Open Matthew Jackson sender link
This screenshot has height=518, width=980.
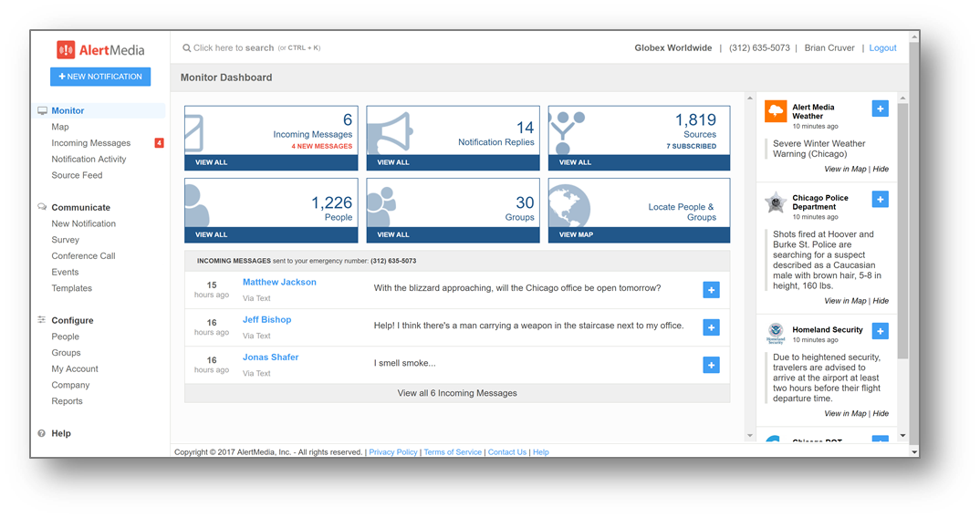click(279, 283)
